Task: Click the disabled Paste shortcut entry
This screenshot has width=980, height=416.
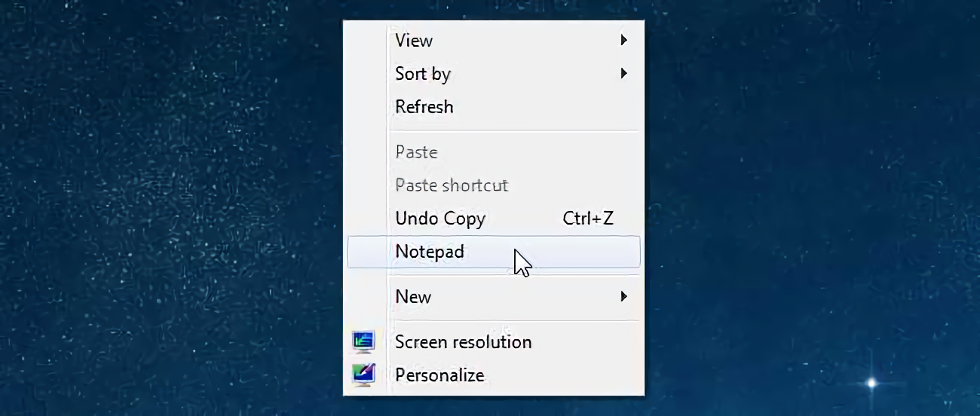Action: [x=452, y=185]
